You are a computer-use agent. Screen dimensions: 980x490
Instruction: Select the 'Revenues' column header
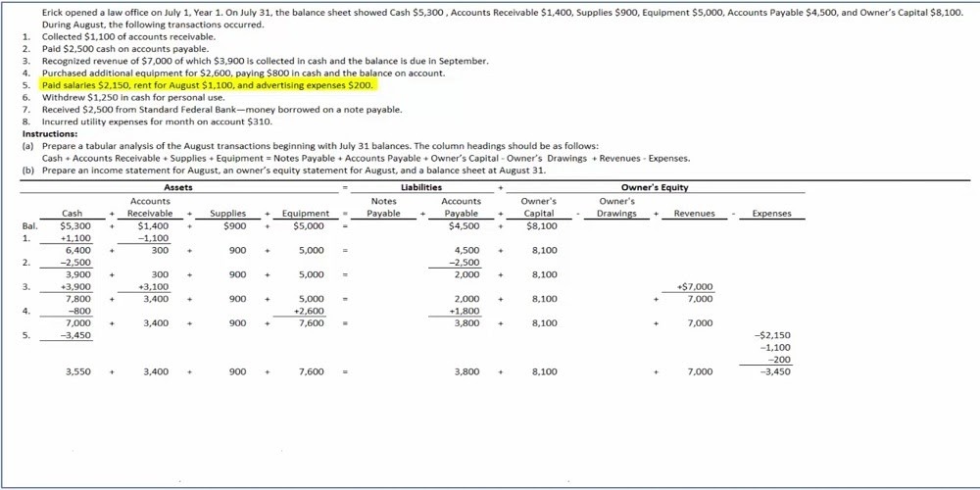[694, 213]
